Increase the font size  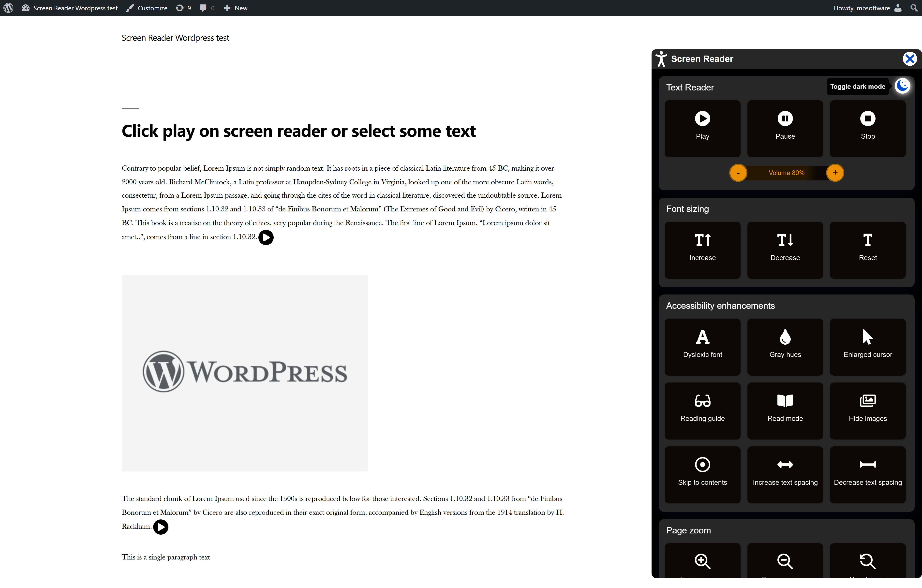coord(702,250)
